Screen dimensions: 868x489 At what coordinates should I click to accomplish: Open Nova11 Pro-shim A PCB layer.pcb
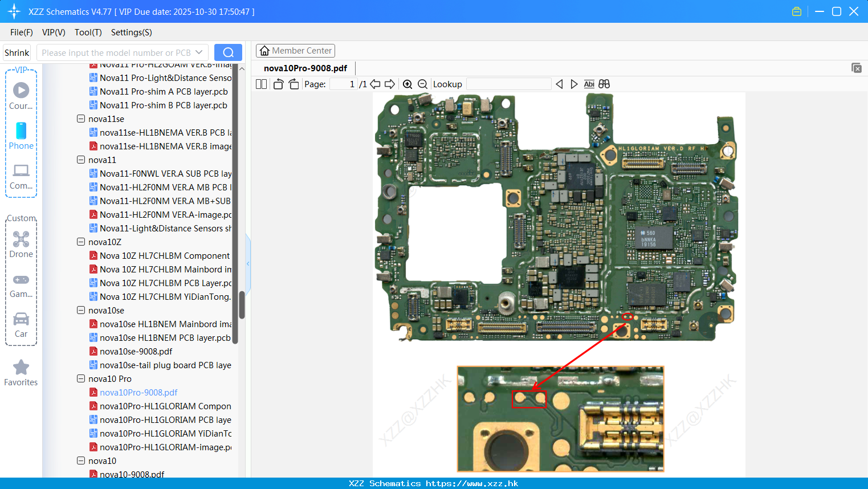[164, 92]
